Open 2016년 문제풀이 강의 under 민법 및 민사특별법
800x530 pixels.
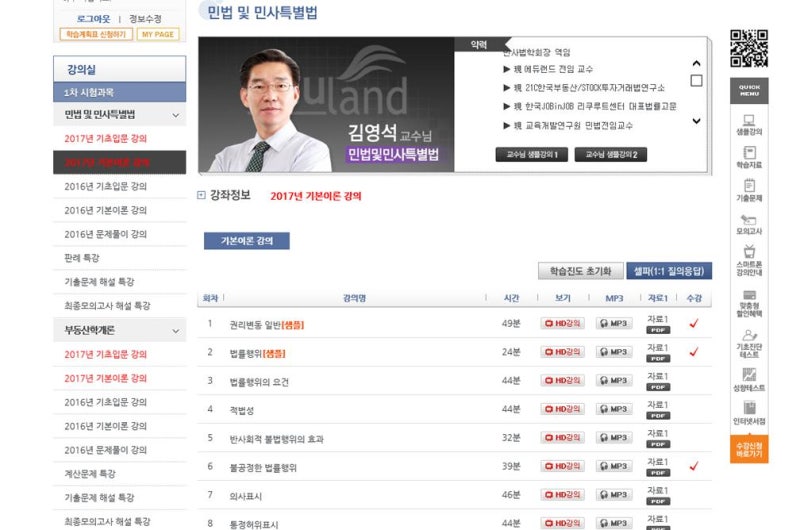click(x=106, y=235)
